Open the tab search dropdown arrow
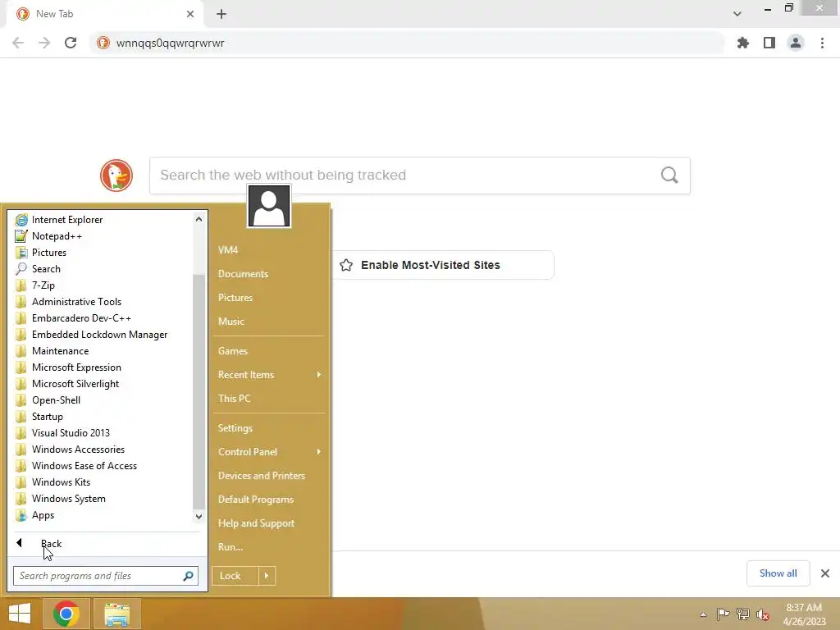840x630 pixels. (x=737, y=14)
